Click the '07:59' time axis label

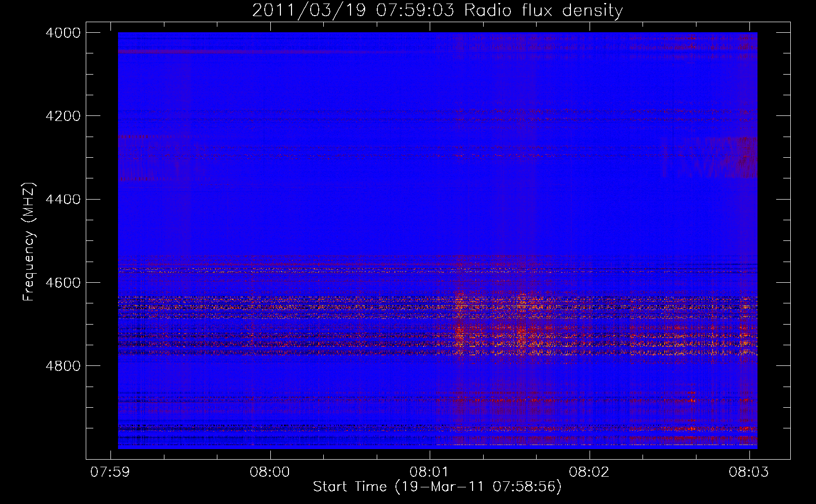point(110,472)
